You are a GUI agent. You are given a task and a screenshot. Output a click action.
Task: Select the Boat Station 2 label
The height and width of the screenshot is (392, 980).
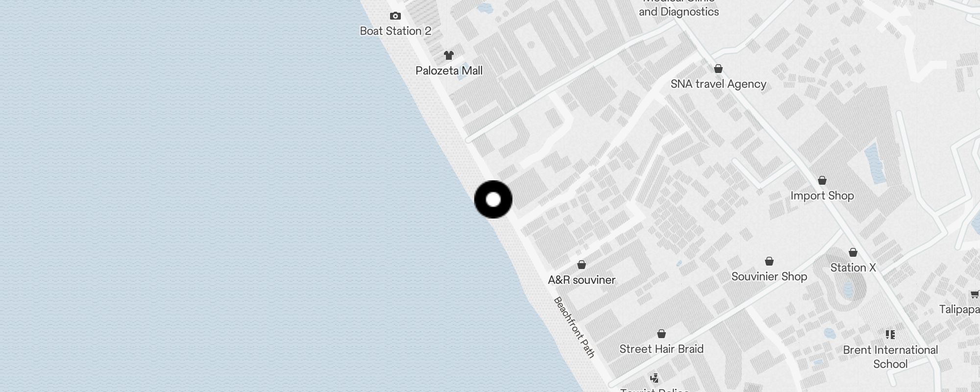(395, 31)
